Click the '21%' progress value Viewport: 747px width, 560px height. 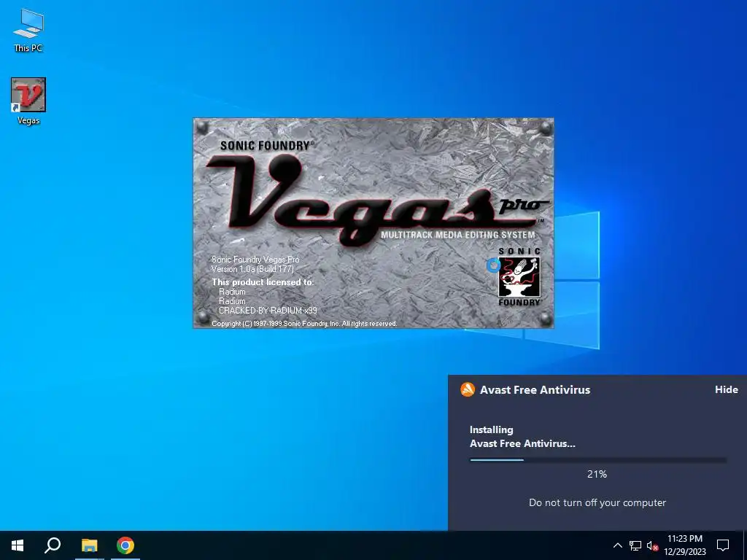click(x=597, y=474)
